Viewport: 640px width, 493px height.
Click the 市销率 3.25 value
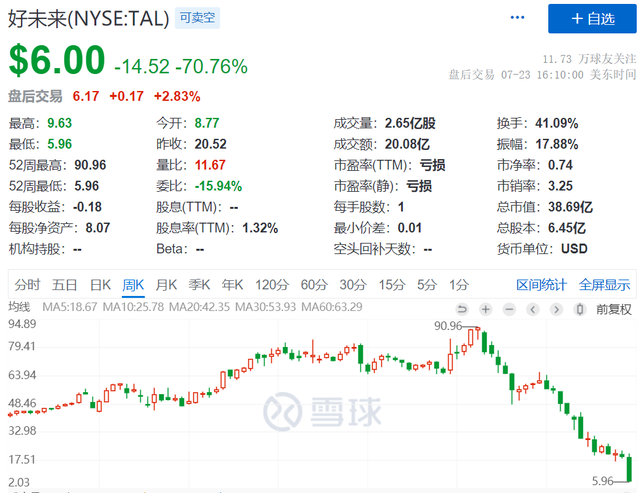(560, 186)
